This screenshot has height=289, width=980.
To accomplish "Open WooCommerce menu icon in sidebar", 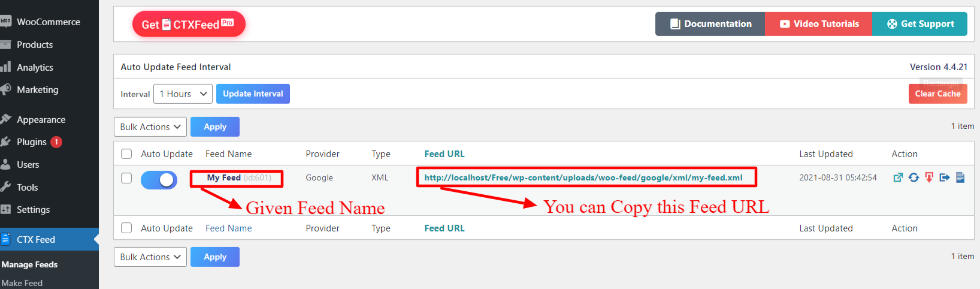I will [5, 21].
